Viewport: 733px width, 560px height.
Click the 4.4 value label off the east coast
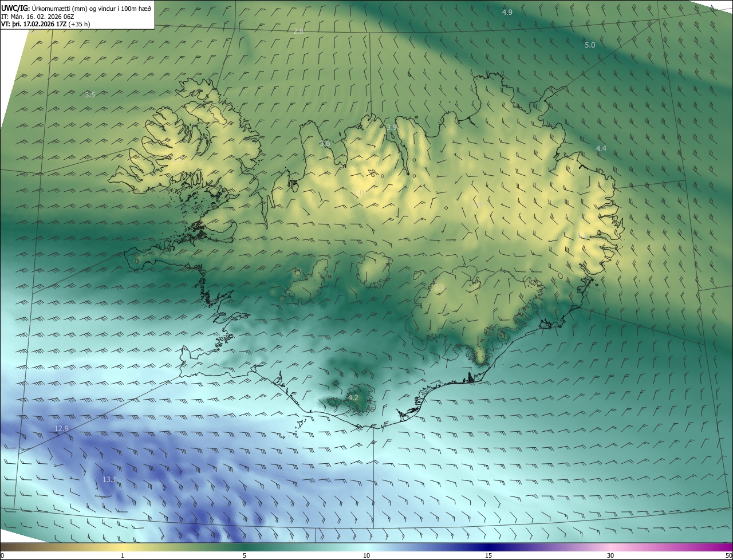point(601,148)
